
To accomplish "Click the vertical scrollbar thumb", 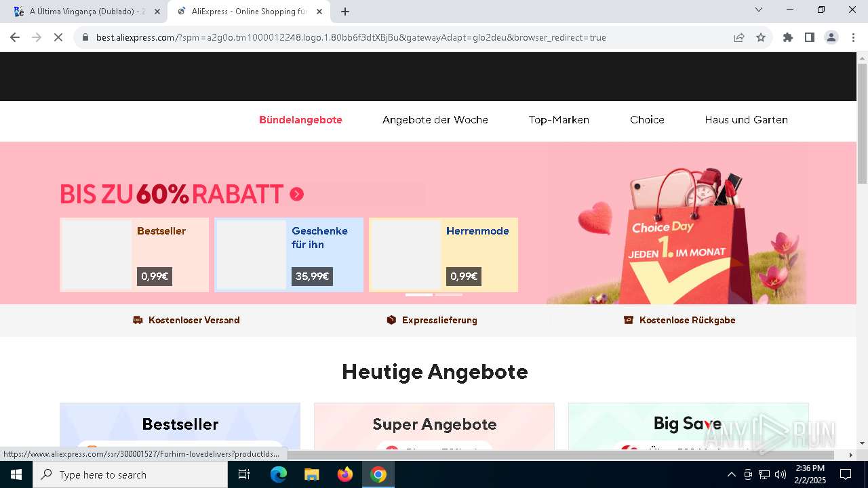I will [862, 123].
